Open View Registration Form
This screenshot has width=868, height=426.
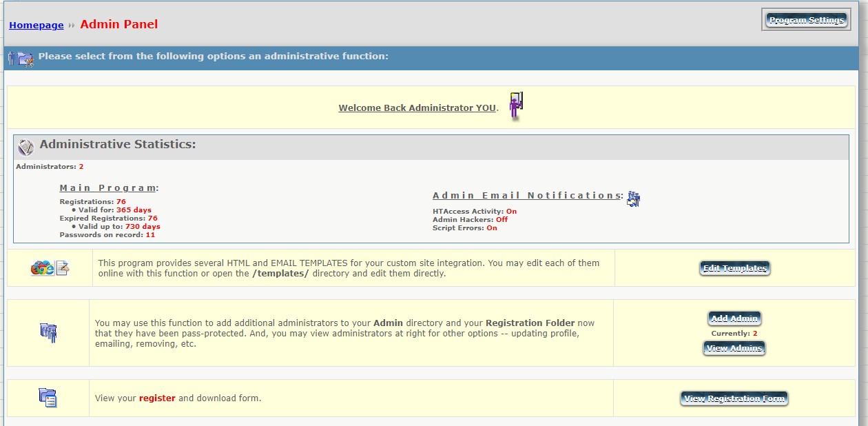click(x=734, y=398)
